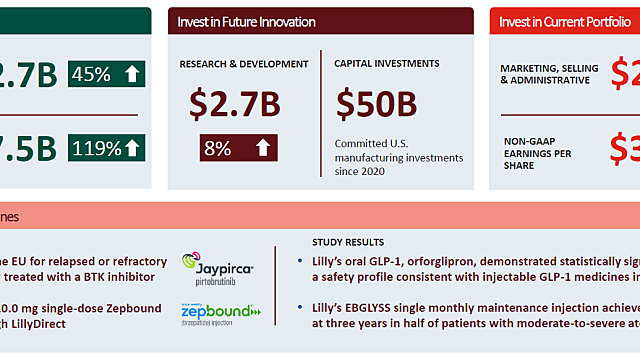The height and width of the screenshot is (360, 640).
Task: Click the Non-GAAP Earnings Per Share label
Action: point(538,153)
